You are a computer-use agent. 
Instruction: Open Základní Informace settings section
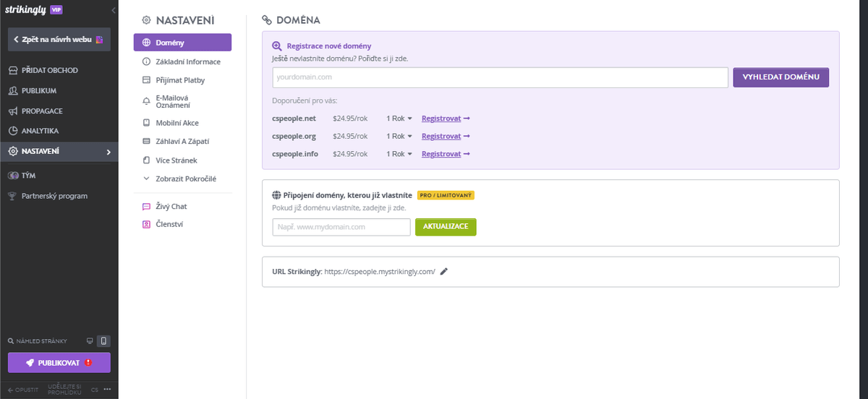point(188,61)
